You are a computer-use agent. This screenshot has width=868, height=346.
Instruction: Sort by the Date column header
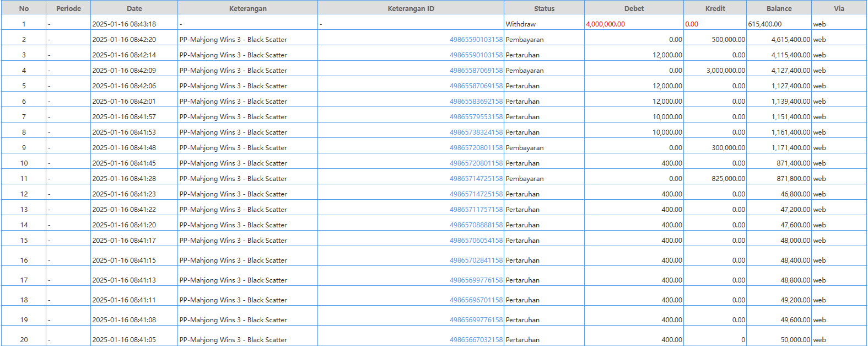[x=134, y=8]
